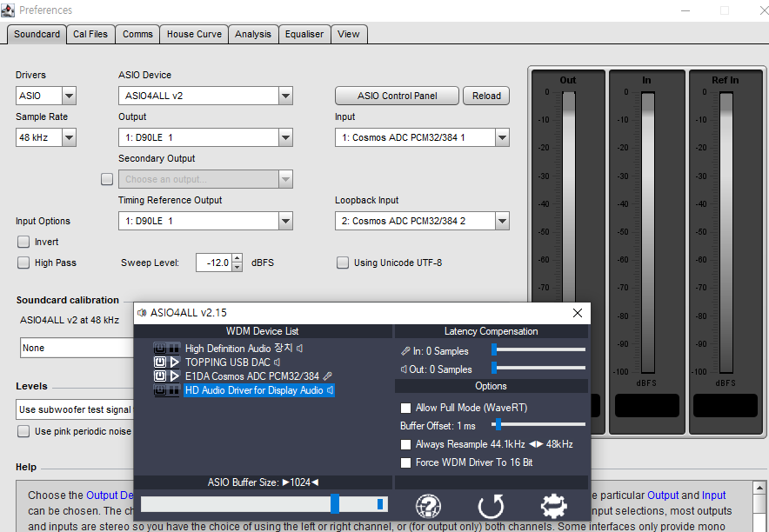Click the pause status icon beside High Definition Audio

coord(174,349)
